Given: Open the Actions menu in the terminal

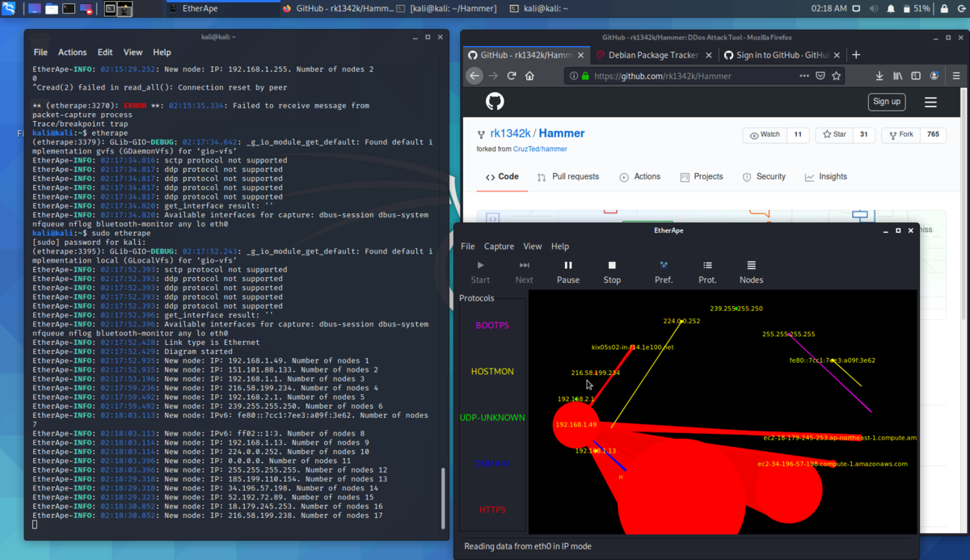Looking at the screenshot, I should pos(73,53).
